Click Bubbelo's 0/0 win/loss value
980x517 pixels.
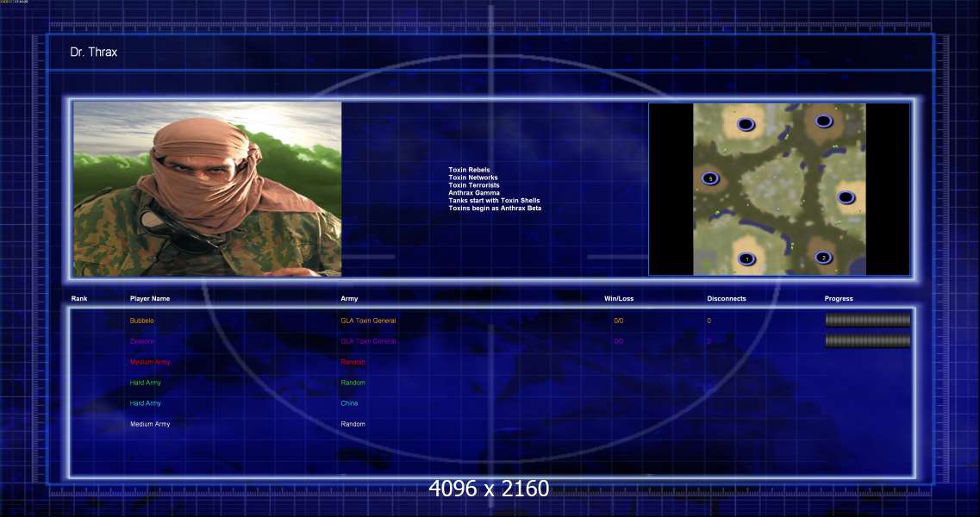point(619,321)
